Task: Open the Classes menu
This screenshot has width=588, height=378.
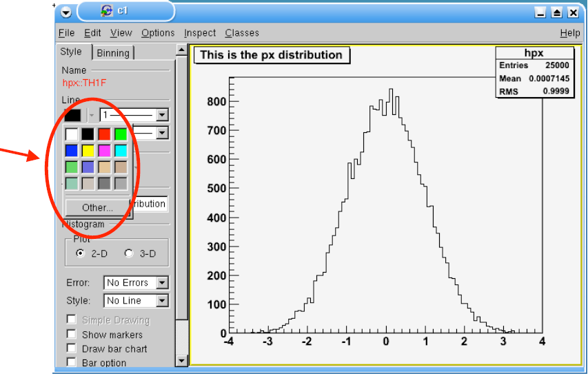Action: click(242, 33)
